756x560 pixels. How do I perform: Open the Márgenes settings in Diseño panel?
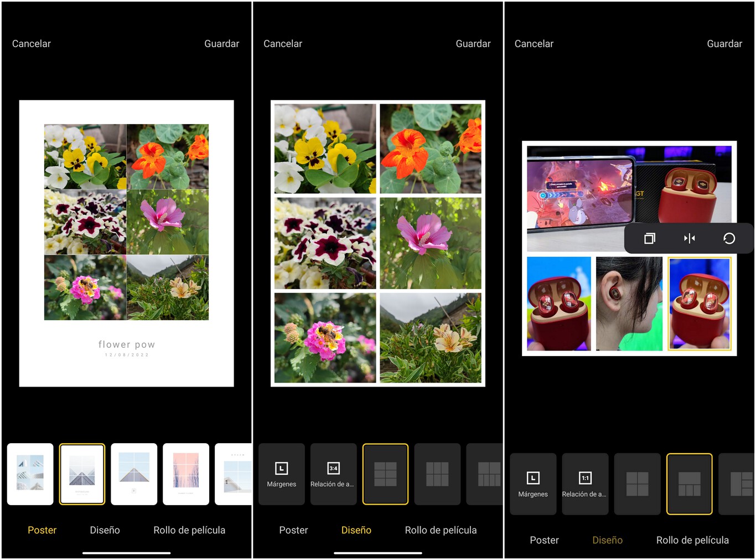[x=281, y=474]
